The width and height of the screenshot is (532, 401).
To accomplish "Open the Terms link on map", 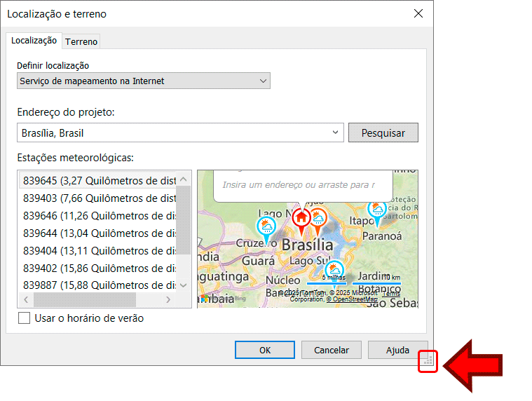I will pos(392,294).
